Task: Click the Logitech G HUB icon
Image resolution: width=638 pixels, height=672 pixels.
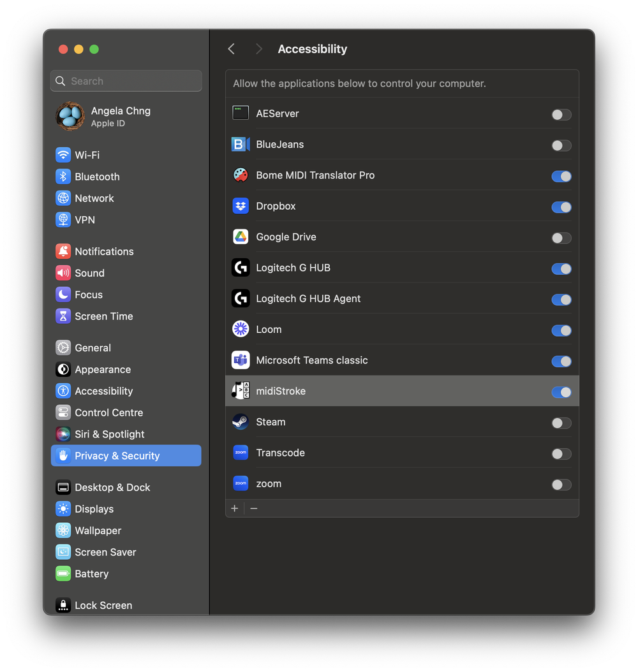Action: pos(241,267)
